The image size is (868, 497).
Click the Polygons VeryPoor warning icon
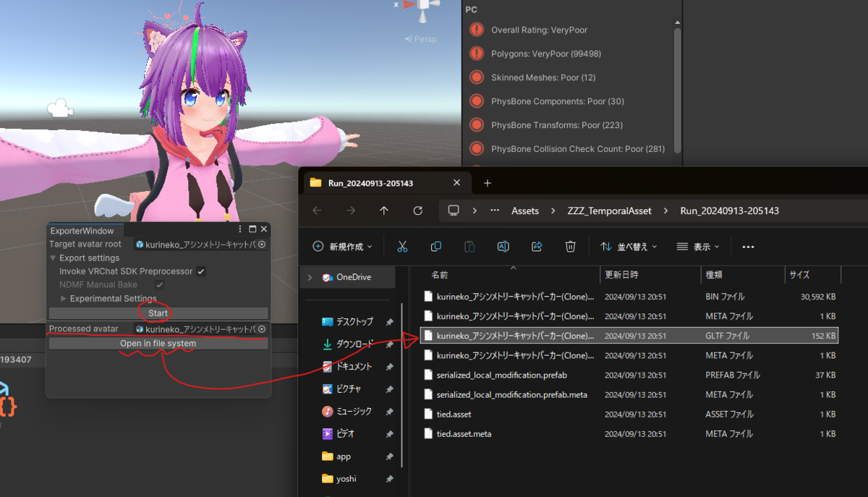pos(476,54)
